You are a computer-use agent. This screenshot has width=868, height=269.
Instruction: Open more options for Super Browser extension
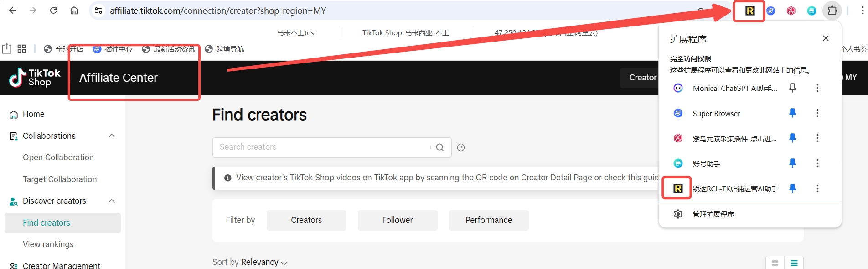pyautogui.click(x=817, y=113)
